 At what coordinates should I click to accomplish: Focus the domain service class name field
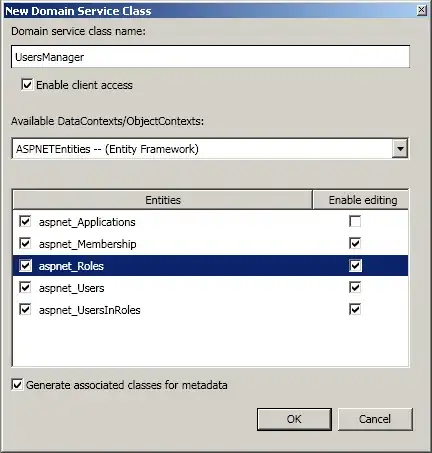pos(210,57)
